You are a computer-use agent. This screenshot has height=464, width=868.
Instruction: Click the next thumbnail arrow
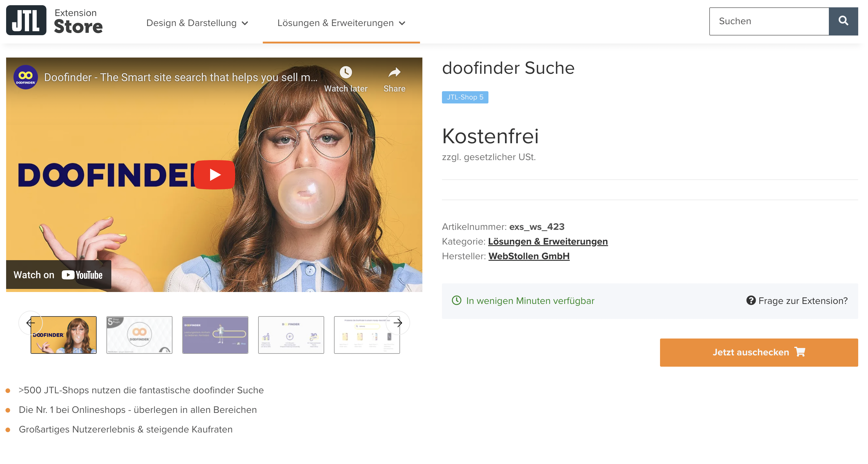(x=398, y=323)
